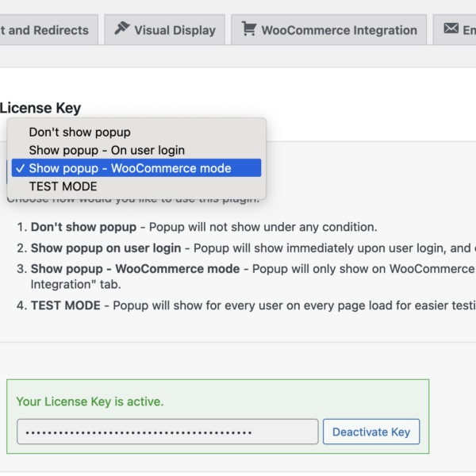This screenshot has width=476, height=476.
Task: Open the tab ending in 'and Redirects'
Action: (48, 30)
